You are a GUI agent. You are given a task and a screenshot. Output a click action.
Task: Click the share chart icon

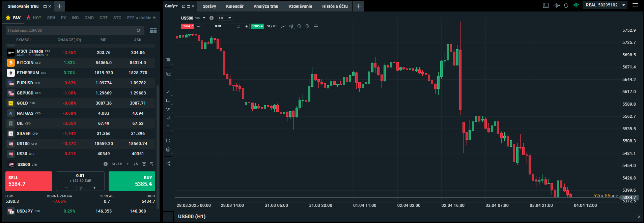click(x=168, y=164)
